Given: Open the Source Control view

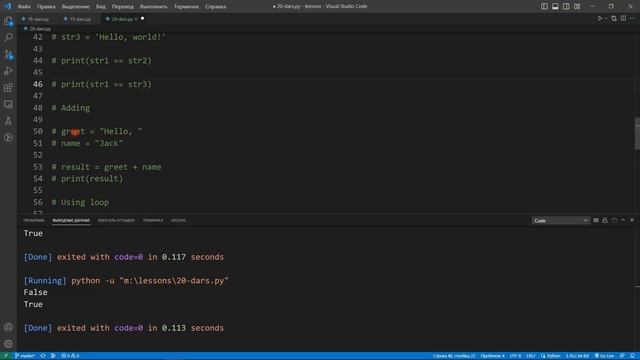Looking at the screenshot, I should [8, 54].
